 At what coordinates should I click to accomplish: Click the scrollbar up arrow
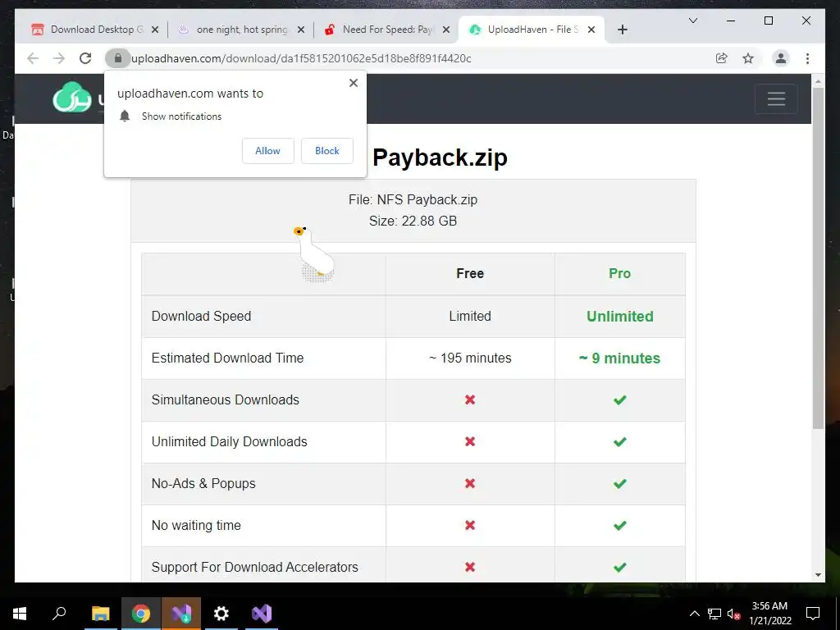coord(818,81)
